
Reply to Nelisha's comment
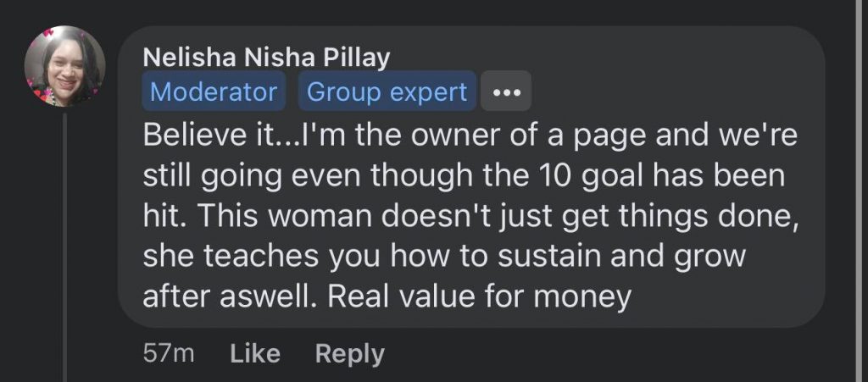[x=349, y=353]
